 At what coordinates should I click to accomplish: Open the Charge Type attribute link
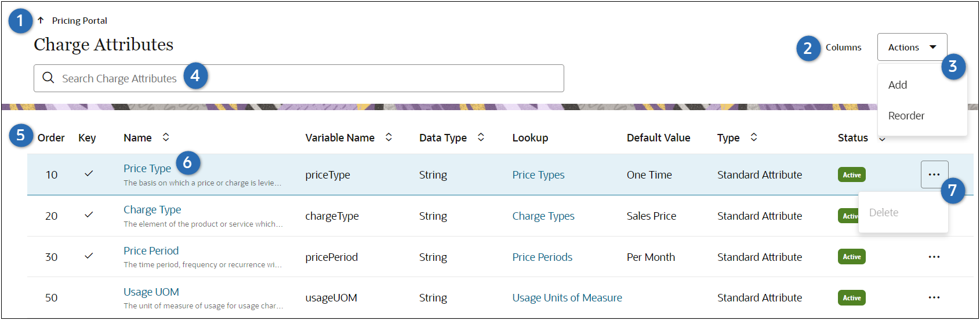152,209
